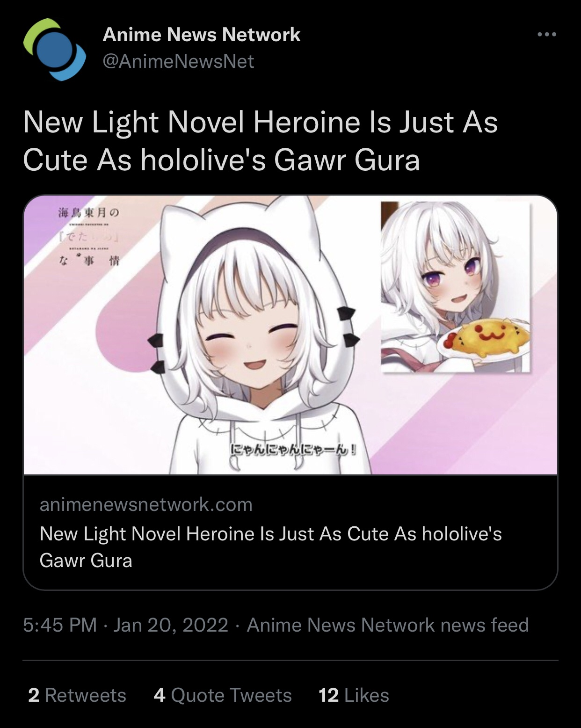
Task: Click the animenewsnetwork.com domain text
Action: 146,505
